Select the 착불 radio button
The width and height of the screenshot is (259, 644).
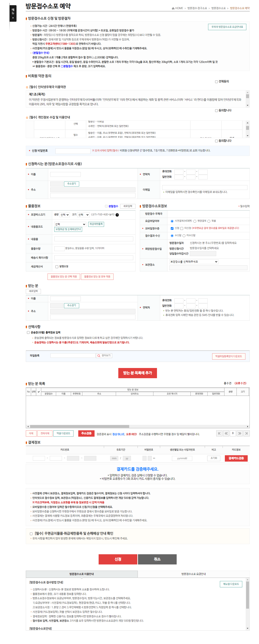(x=209, y=221)
